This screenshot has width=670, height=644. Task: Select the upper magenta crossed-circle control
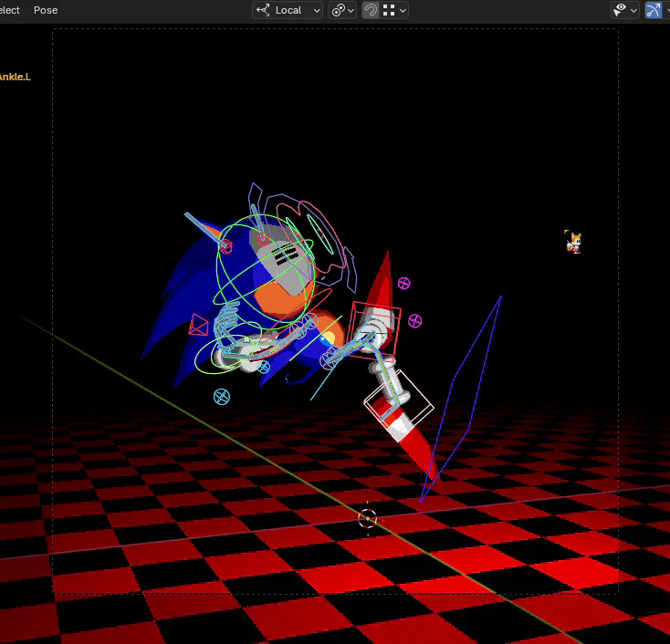point(403,283)
